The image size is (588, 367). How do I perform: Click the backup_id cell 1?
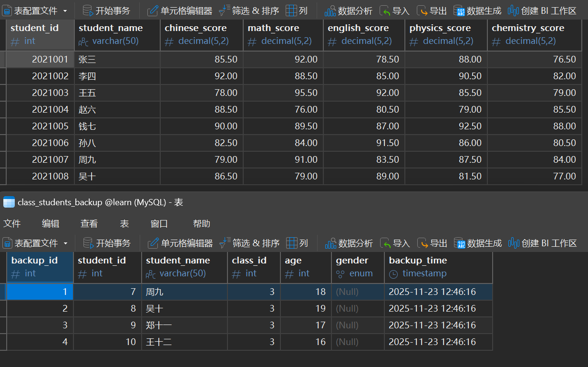tap(40, 292)
